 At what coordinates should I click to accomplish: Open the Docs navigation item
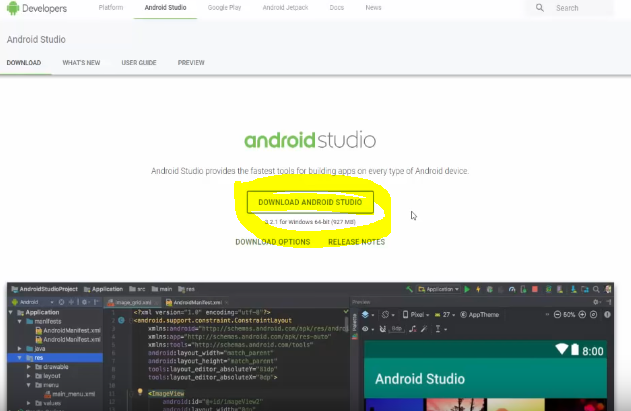coord(336,8)
